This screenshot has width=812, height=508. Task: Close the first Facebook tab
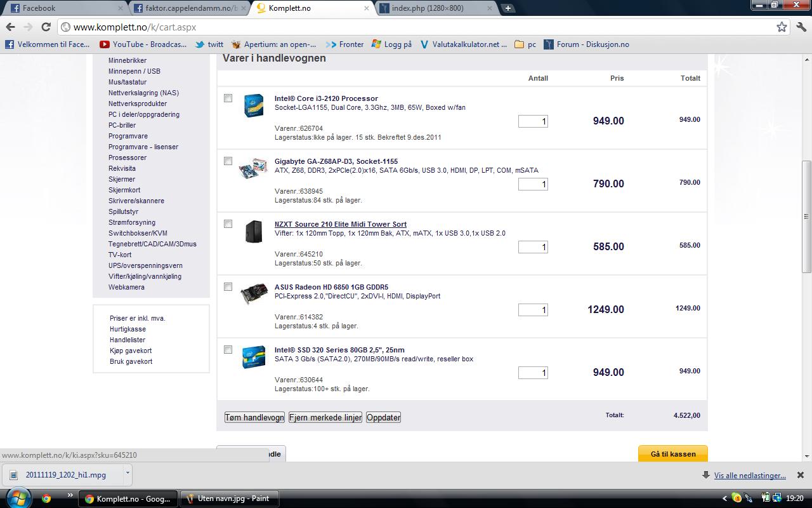click(120, 8)
